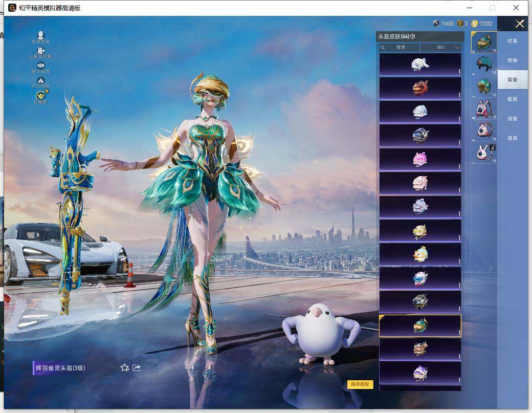Click the 保存搭配 button
Viewport: 532px width, 413px height.
pos(360,384)
